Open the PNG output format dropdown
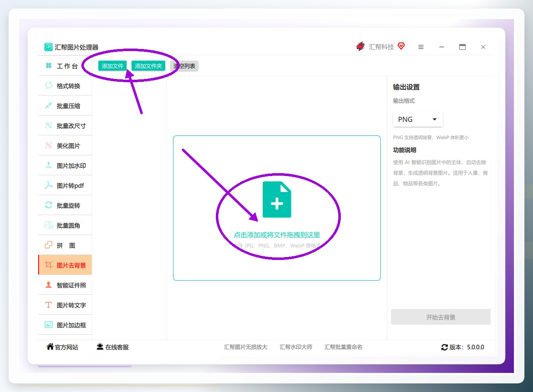This screenshot has height=392, width=533. (x=418, y=119)
